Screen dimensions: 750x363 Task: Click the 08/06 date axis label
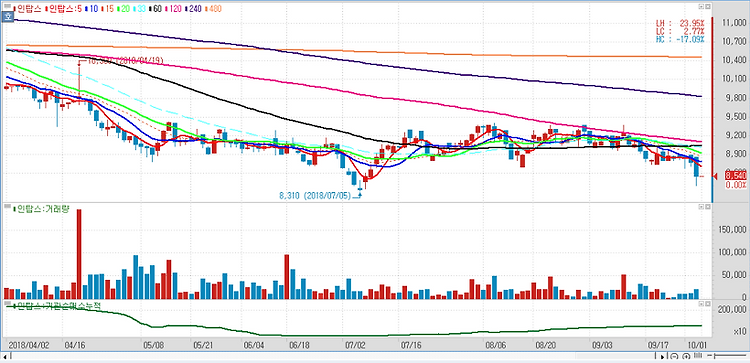pyautogui.click(x=496, y=344)
